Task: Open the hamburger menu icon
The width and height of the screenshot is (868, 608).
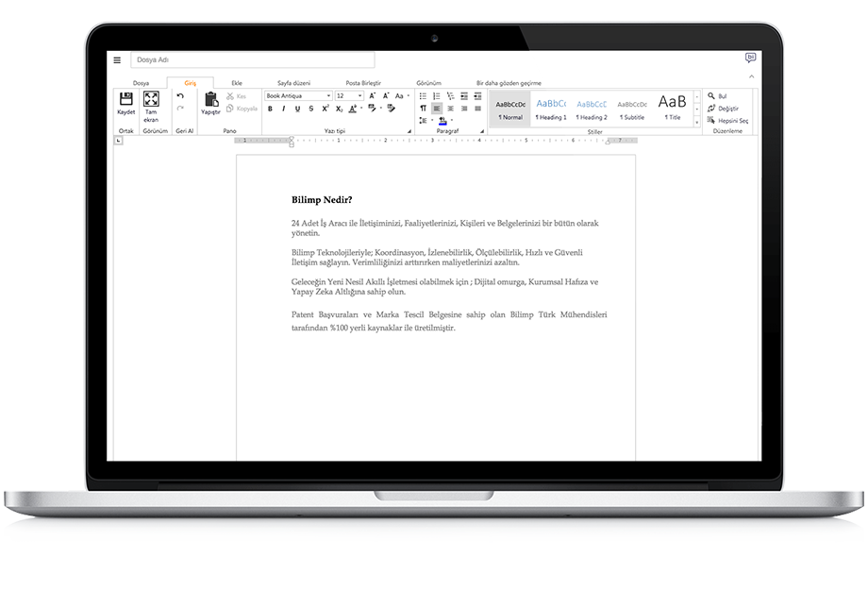Action: click(117, 60)
